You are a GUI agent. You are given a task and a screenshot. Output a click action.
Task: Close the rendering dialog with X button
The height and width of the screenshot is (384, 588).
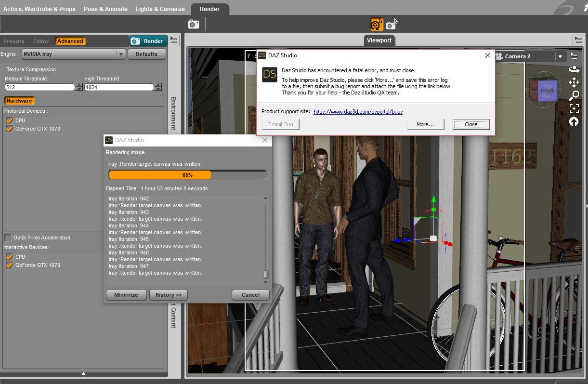(264, 140)
